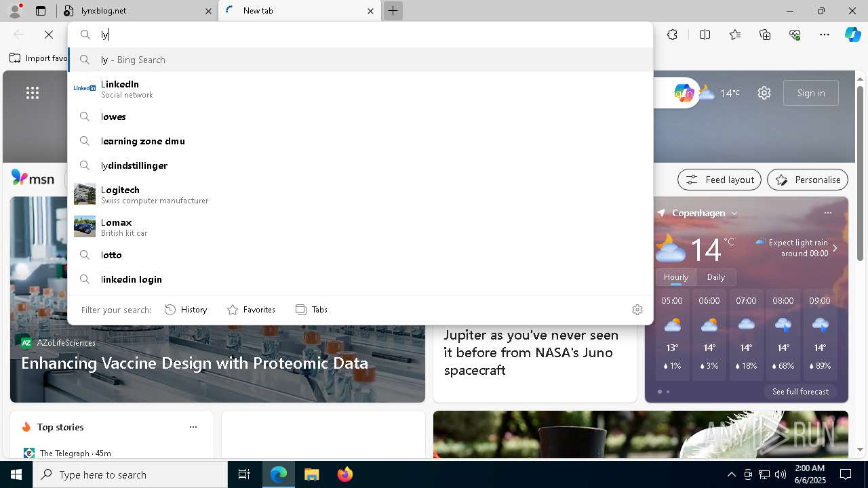This screenshot has height=488, width=868.
Task: Select 'ly - Bing Search' suggestion
Action: point(360,60)
